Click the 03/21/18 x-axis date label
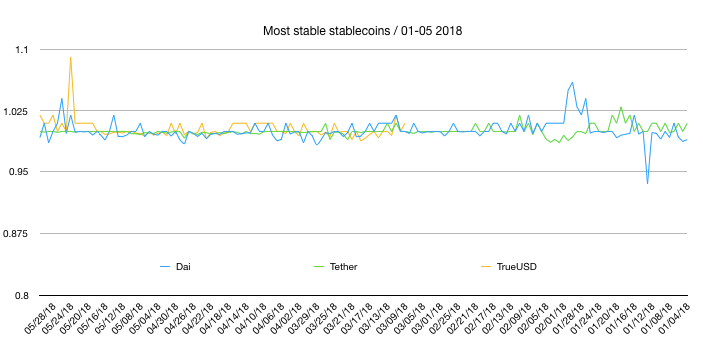The height and width of the screenshot is (362, 703). (338, 318)
